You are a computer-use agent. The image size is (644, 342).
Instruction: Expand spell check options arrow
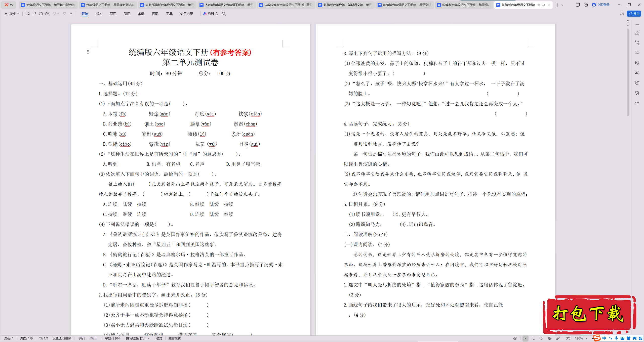[x=148, y=338]
